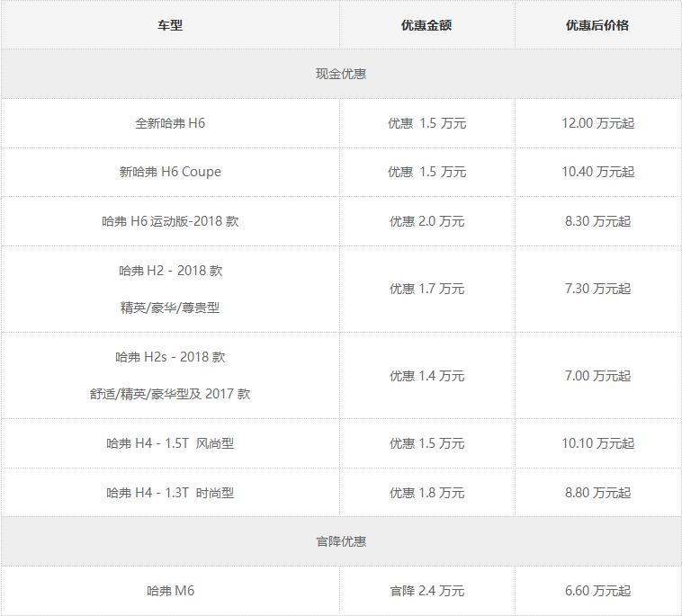Click the 哈弗 H4 - 1.5T 风尚型 cell

(170, 443)
